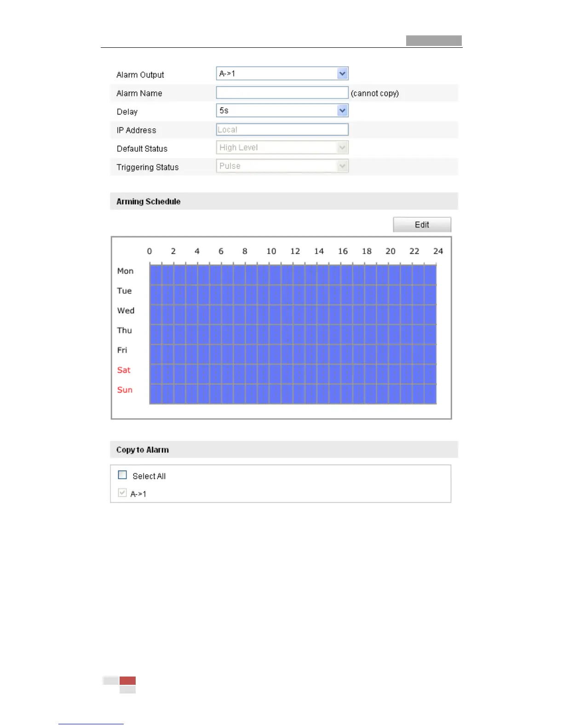Toggle the A->1 checkbox
The height and width of the screenshot is (728, 563).
pyautogui.click(x=122, y=493)
